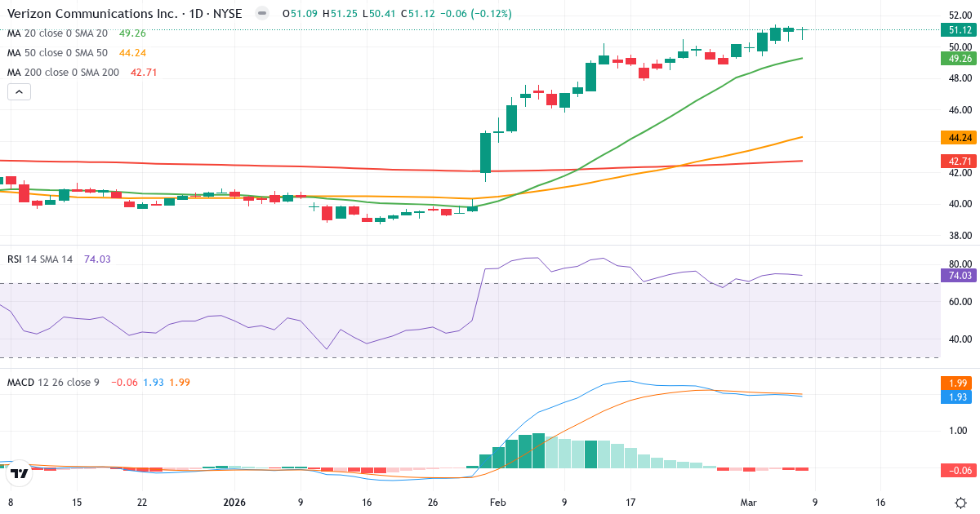Click the blue MACD value badge 1.93

[x=955, y=397]
